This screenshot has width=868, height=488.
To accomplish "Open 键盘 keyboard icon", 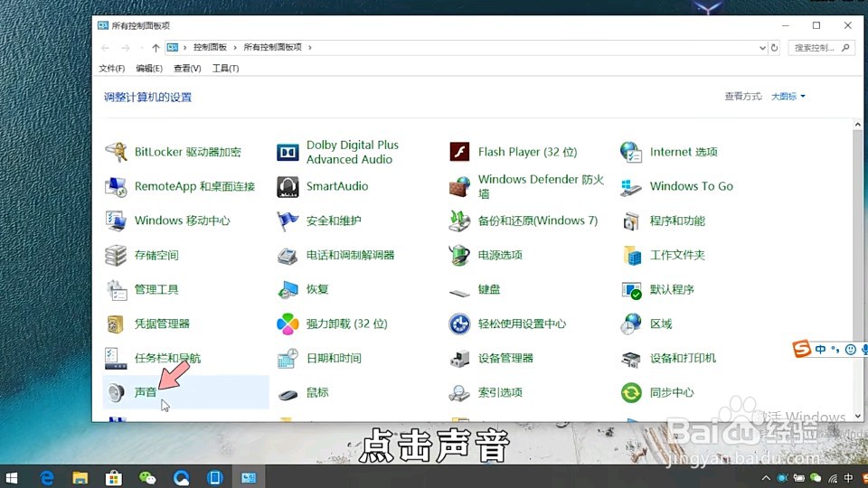I will tap(459, 293).
